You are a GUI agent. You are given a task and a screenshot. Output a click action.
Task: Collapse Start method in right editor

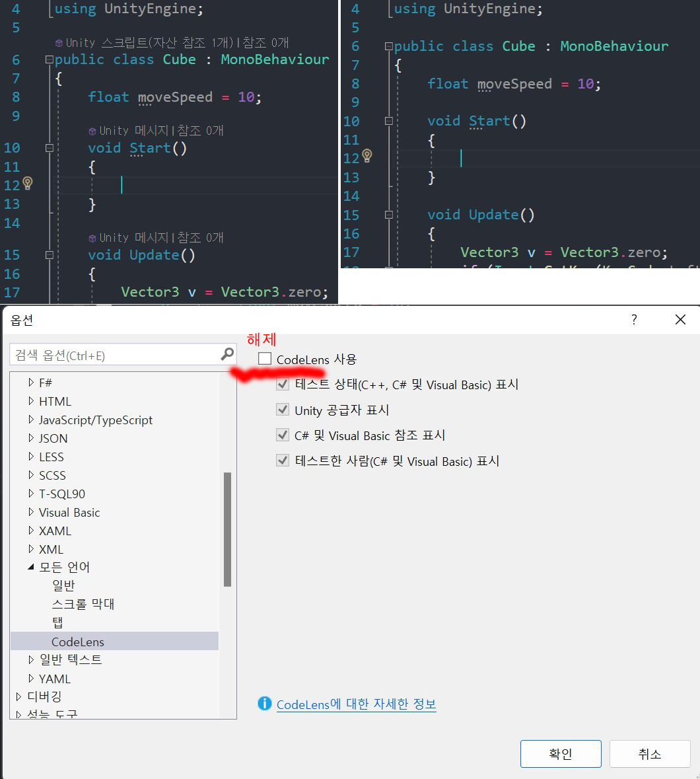pos(389,121)
